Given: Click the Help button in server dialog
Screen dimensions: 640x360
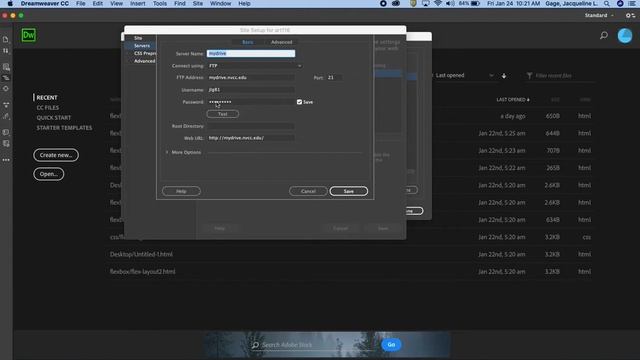Looking at the screenshot, I should [x=181, y=191].
